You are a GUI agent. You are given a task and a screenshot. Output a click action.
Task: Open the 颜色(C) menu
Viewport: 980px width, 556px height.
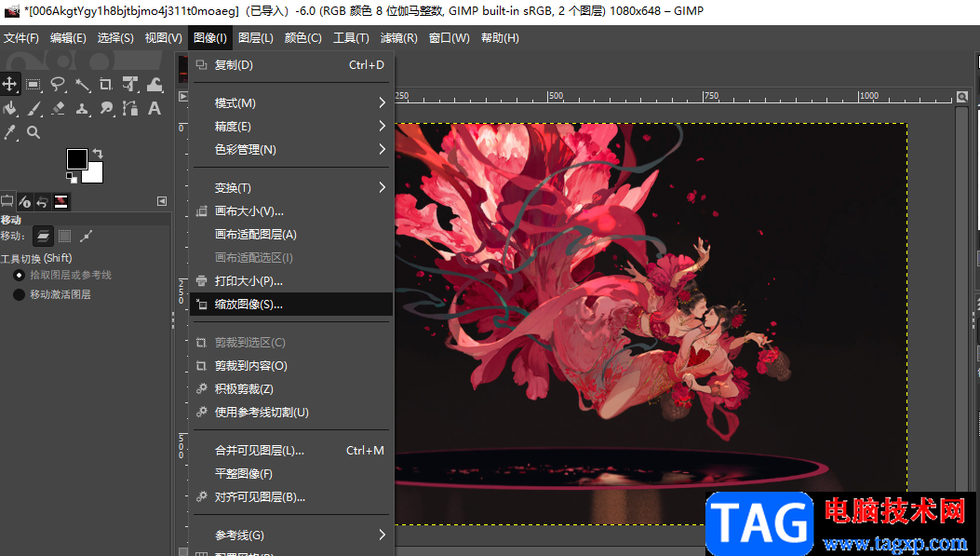[303, 38]
